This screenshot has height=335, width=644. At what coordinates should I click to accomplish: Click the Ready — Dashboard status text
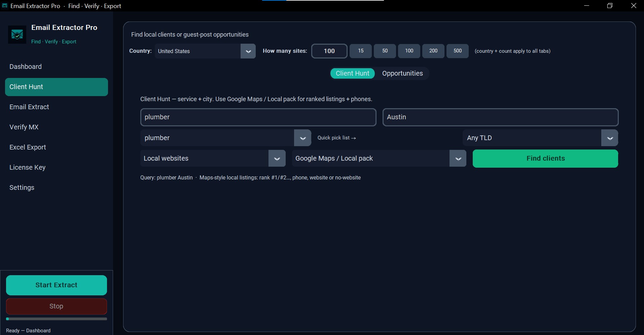point(28,331)
